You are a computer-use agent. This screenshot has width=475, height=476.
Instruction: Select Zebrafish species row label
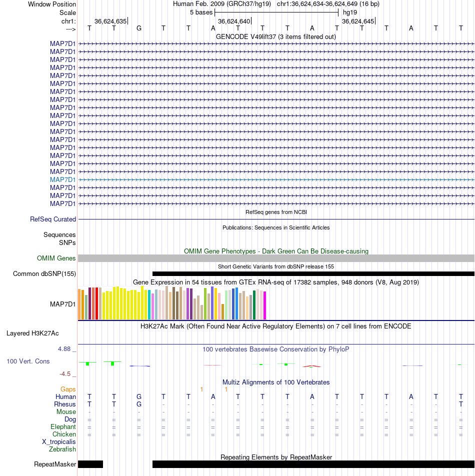pos(62,449)
